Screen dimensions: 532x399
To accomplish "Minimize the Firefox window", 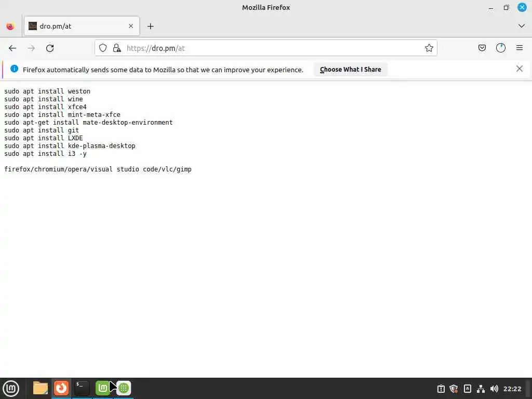I will coord(490,7).
